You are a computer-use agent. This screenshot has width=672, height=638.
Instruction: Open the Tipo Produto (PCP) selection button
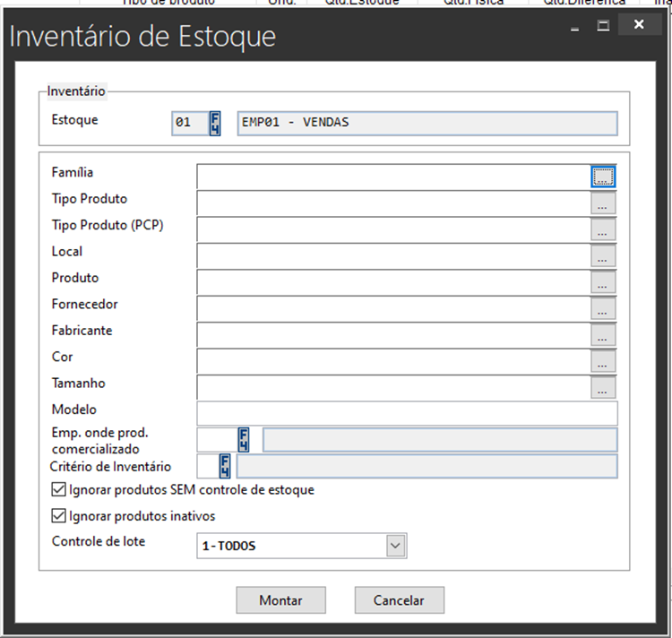point(603,229)
